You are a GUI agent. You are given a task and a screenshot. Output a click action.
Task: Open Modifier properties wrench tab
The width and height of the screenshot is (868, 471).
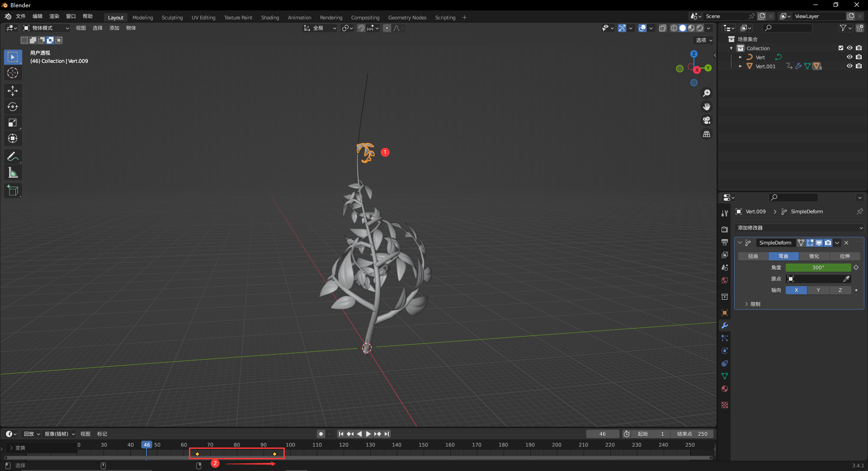coord(725,325)
